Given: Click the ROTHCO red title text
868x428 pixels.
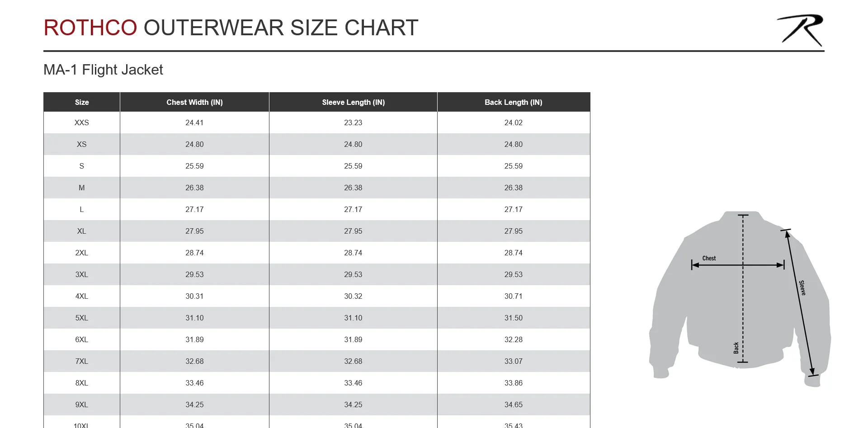Looking at the screenshot, I should 90,28.
